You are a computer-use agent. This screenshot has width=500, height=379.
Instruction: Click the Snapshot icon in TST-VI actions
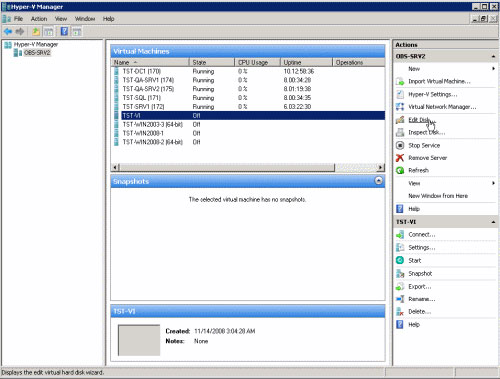click(400, 274)
